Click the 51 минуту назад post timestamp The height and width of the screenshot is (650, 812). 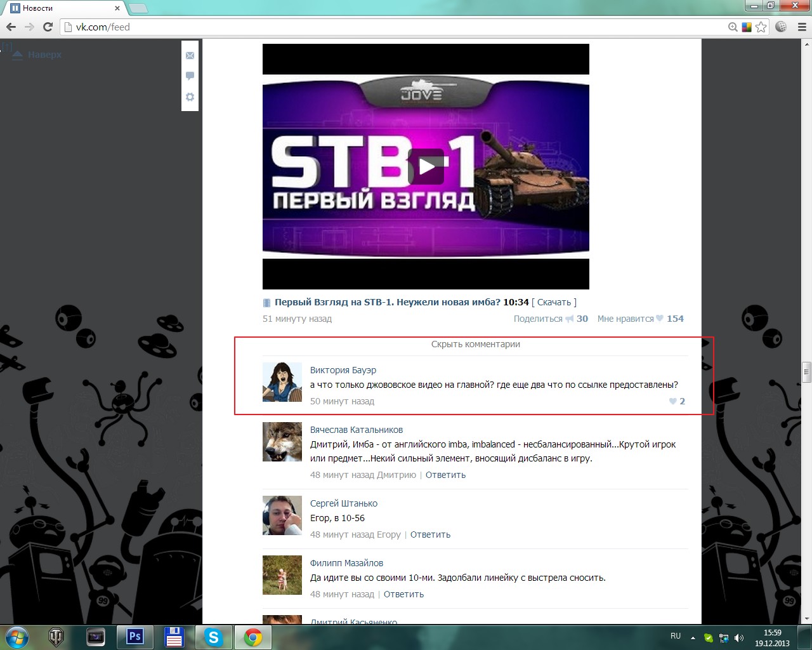click(297, 319)
